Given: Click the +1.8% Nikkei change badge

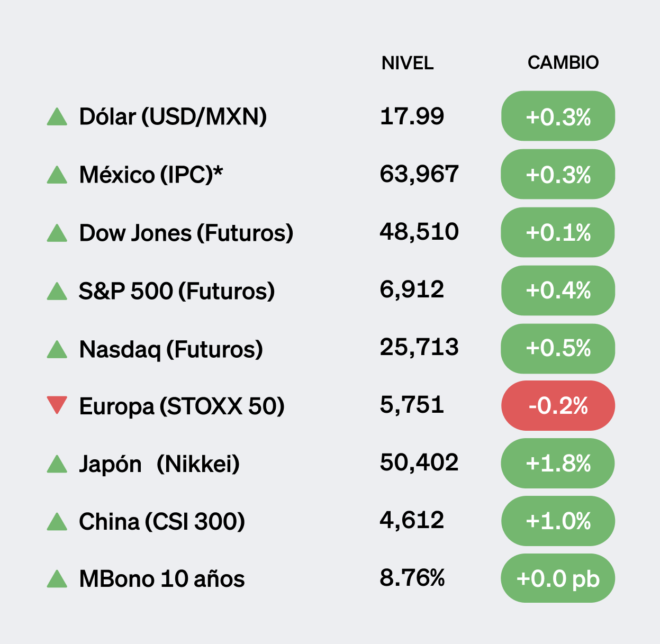Looking at the screenshot, I should (558, 464).
